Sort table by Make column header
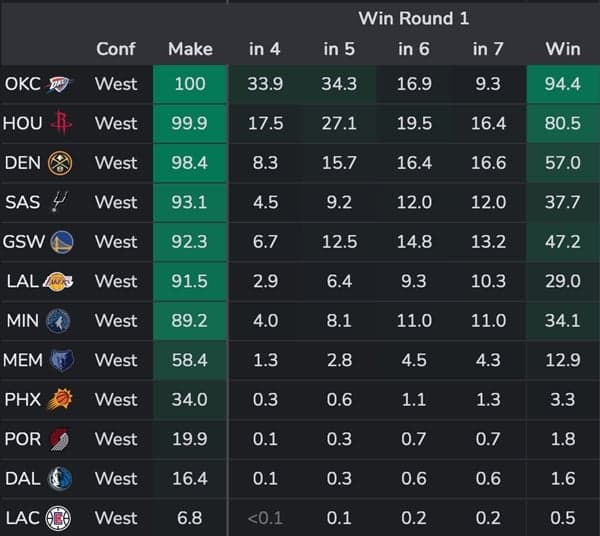 [190, 49]
